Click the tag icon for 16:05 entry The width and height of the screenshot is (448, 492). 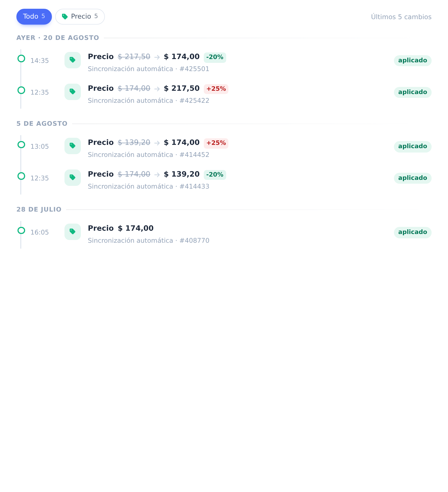[73, 232]
